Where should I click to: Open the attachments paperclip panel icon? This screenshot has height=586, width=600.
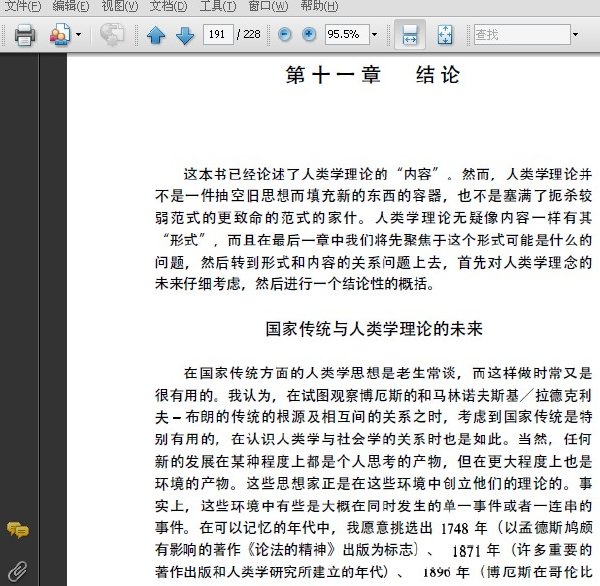(18, 571)
